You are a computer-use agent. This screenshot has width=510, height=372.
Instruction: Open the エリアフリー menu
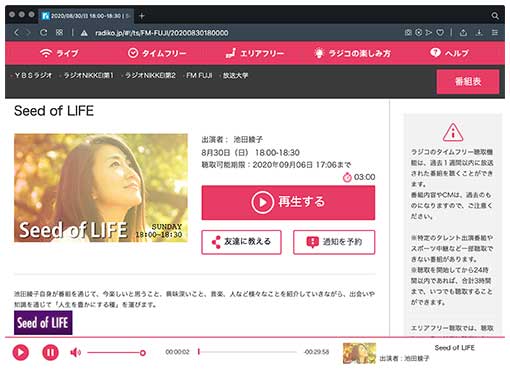(x=255, y=53)
